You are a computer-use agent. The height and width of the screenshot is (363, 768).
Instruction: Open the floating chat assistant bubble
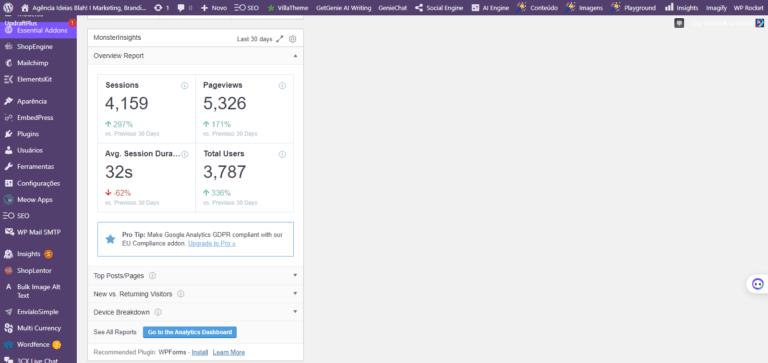click(x=757, y=284)
